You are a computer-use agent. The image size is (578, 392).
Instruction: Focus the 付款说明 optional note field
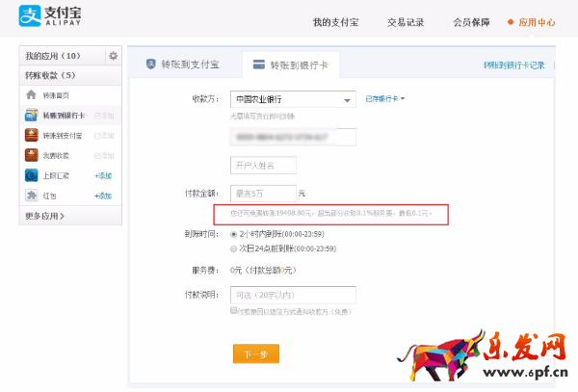point(293,295)
